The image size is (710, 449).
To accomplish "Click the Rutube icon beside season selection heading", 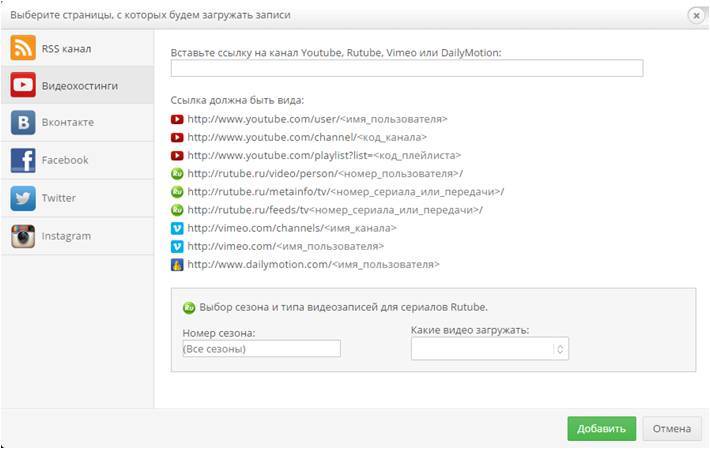I will 188,307.
